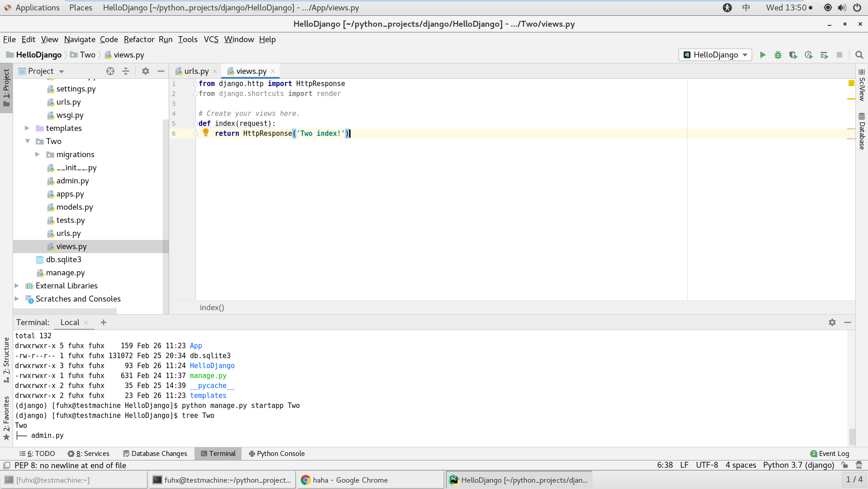This screenshot has width=868, height=489.
Task: Toggle the 1: Project side tab
Action: pos(6,88)
